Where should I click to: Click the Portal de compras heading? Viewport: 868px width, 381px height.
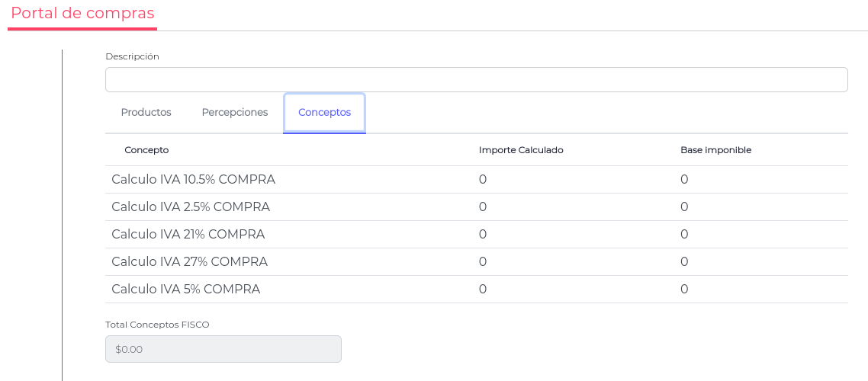coord(82,14)
